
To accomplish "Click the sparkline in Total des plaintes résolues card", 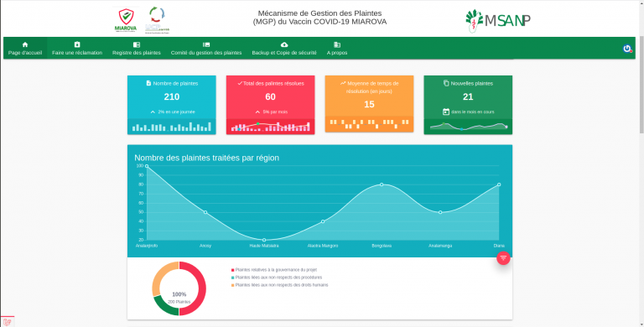I will (270, 127).
